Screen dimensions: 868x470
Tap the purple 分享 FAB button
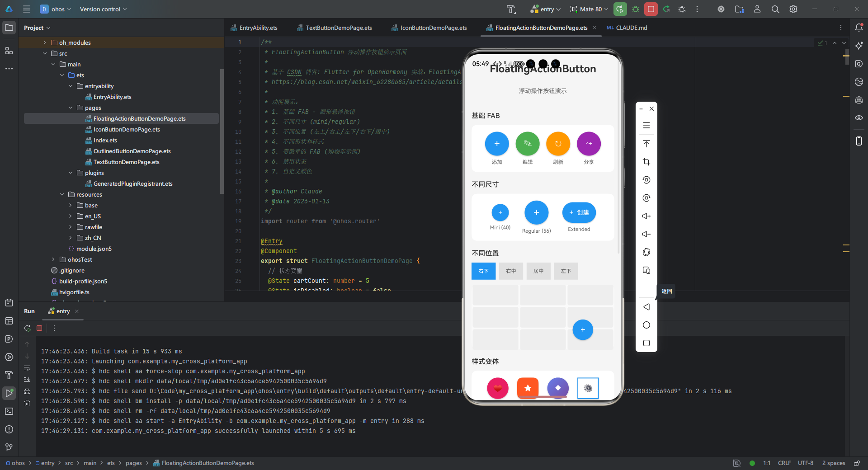click(x=589, y=144)
